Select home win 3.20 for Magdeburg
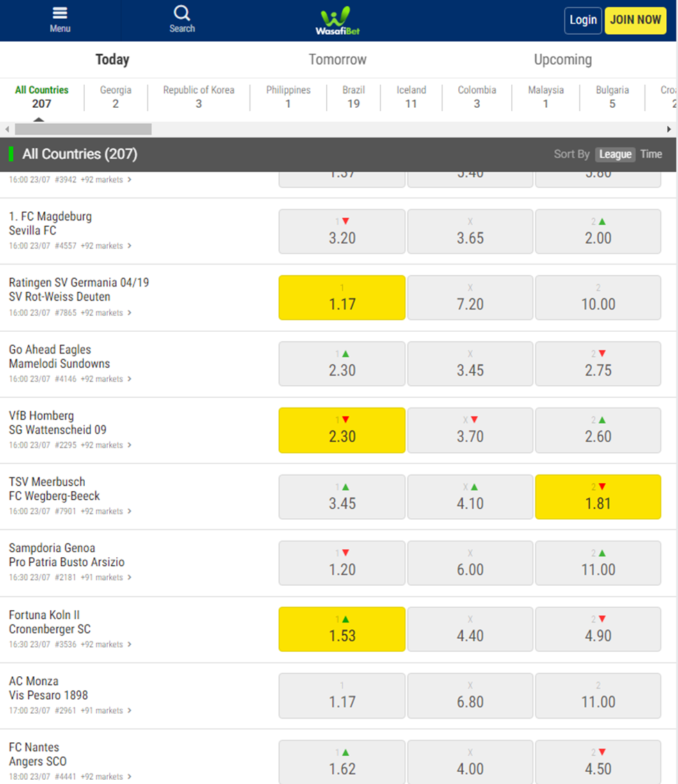This screenshot has width=678, height=784. (341, 232)
